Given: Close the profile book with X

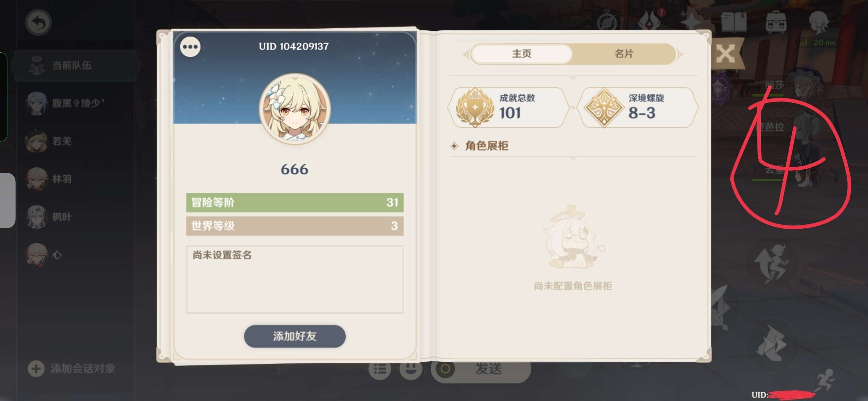Looking at the screenshot, I should click(726, 54).
